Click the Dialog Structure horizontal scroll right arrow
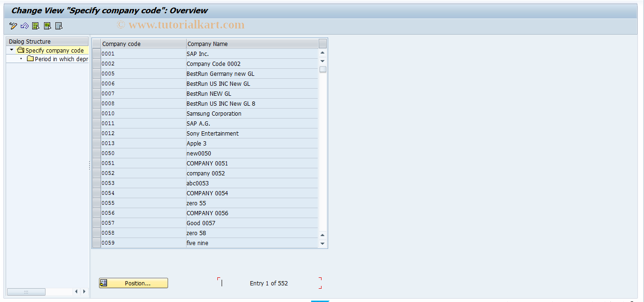 pyautogui.click(x=84, y=292)
